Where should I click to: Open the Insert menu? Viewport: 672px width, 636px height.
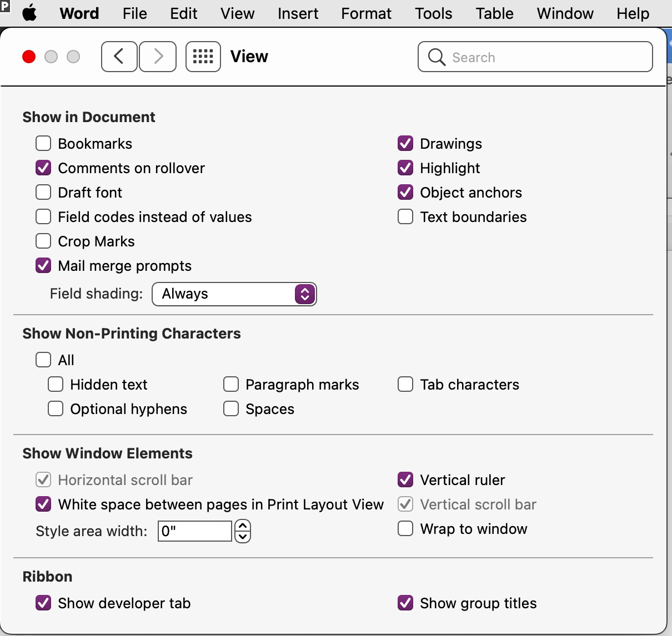[298, 13]
